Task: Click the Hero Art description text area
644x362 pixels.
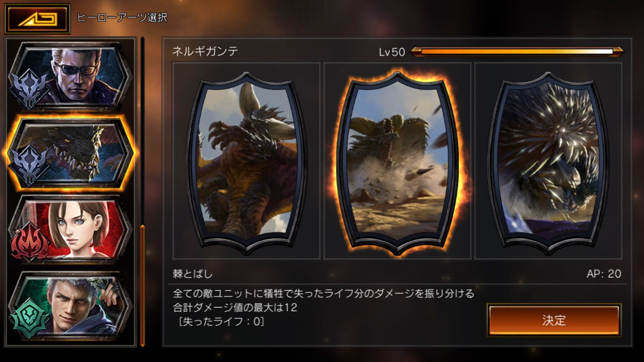Action: point(323,307)
